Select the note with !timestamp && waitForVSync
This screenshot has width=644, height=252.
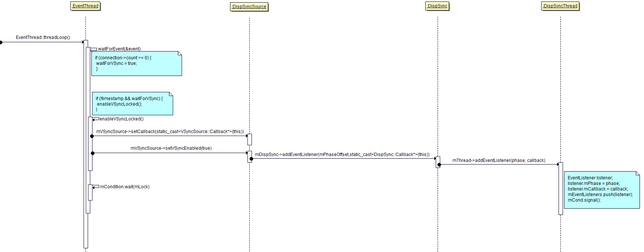tap(132, 104)
